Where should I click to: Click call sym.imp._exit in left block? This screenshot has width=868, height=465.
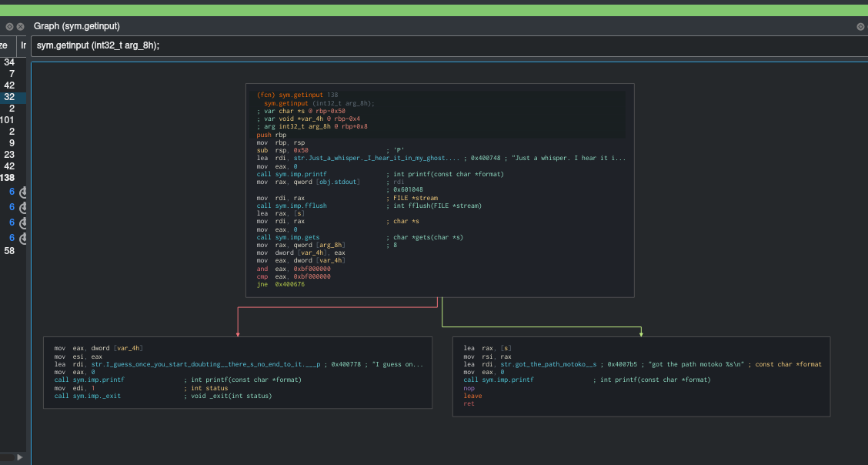pyautogui.click(x=88, y=396)
